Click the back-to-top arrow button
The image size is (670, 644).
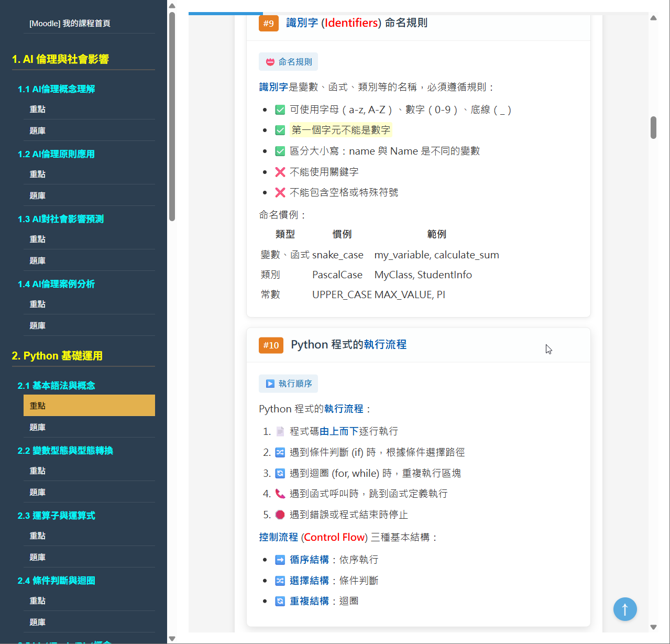(625, 609)
